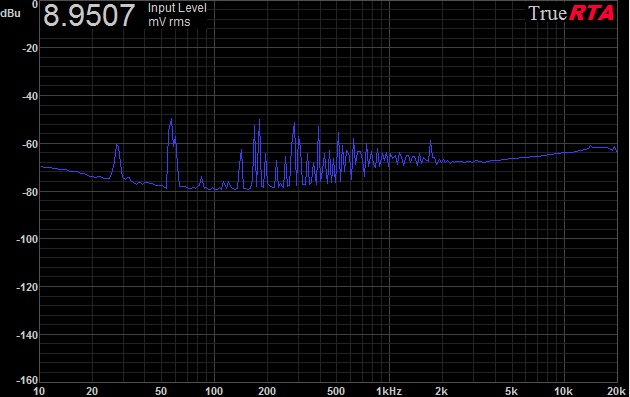
Task: Click the 8.9507 input level readout
Action: (x=89, y=15)
